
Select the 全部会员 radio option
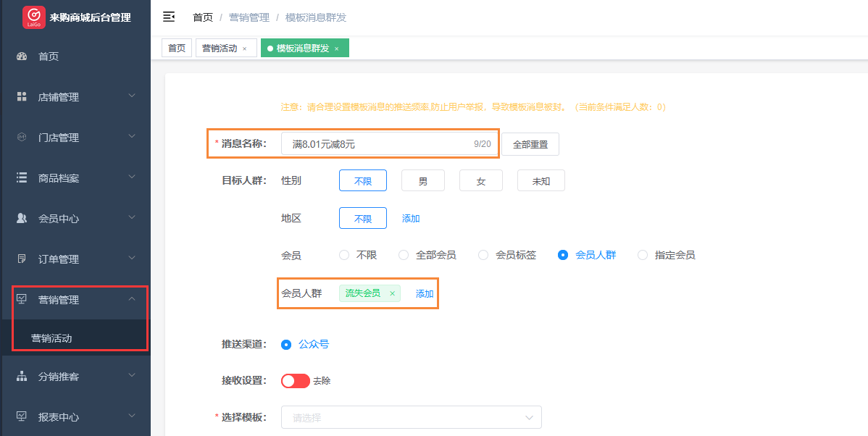[x=404, y=255]
